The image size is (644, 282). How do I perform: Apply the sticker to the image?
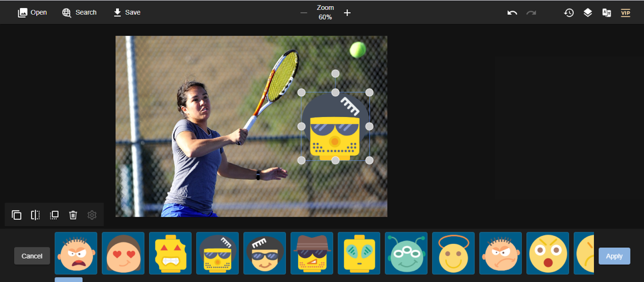click(x=614, y=256)
